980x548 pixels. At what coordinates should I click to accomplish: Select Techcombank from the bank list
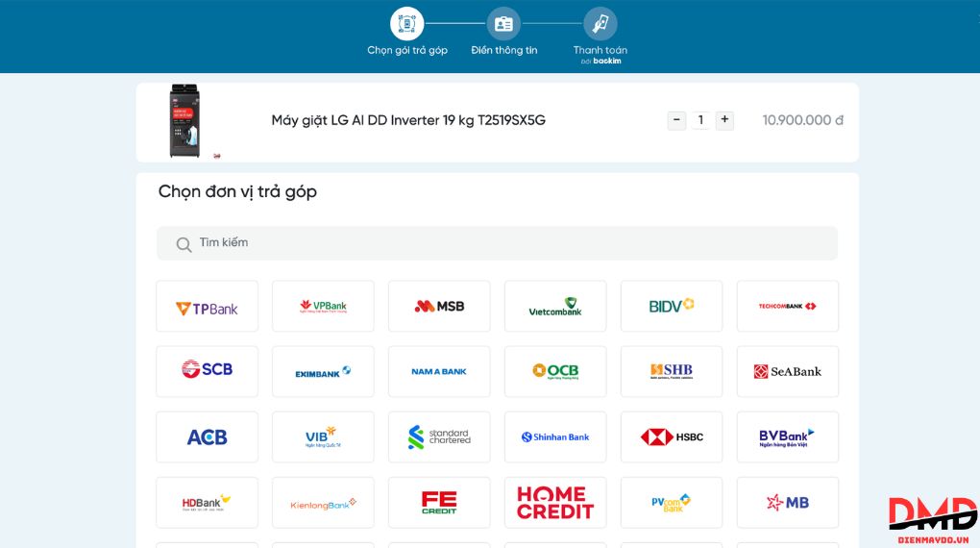pos(788,306)
